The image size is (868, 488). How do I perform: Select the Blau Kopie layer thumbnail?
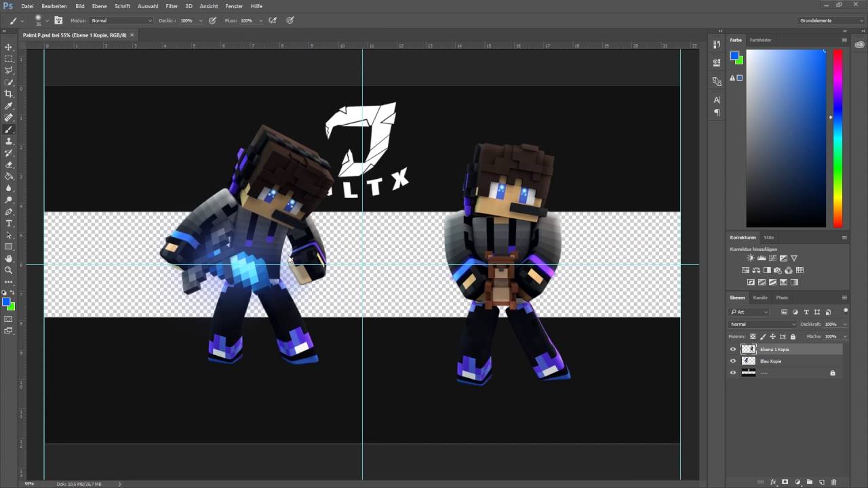(x=748, y=361)
